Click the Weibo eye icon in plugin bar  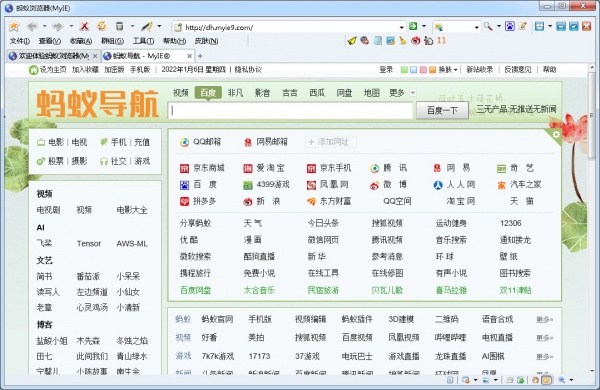[416, 40]
